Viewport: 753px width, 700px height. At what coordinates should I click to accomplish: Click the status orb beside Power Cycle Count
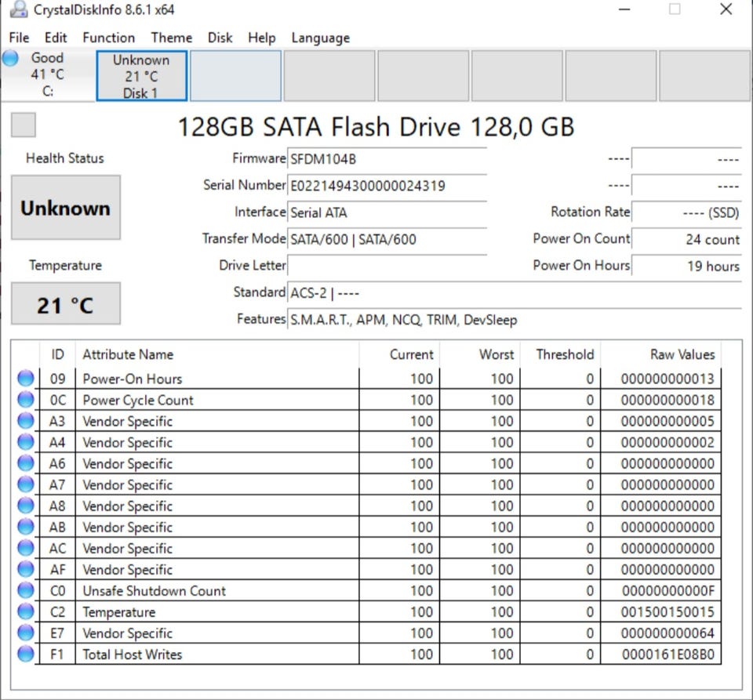pos(26,400)
